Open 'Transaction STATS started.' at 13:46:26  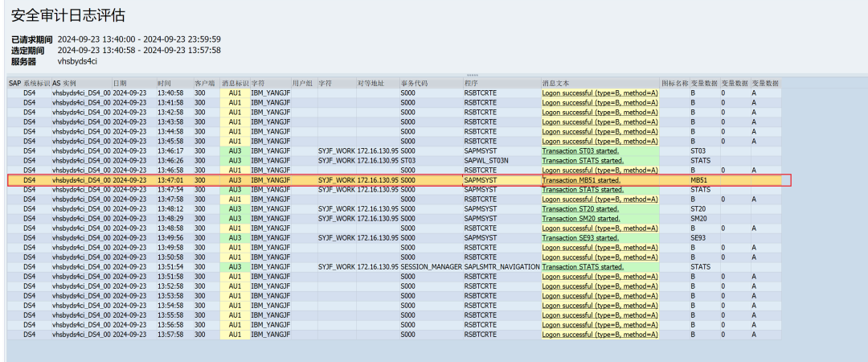pos(583,161)
